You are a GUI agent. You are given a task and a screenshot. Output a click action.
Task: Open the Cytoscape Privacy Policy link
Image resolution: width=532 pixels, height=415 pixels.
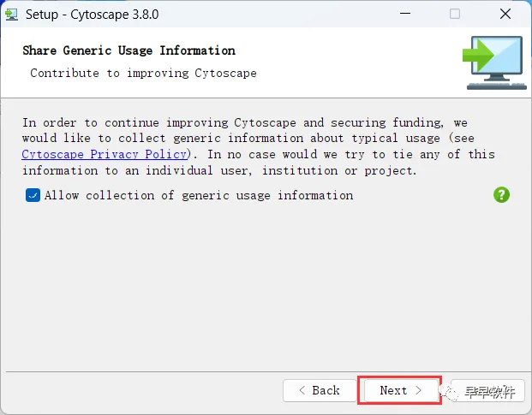click(x=105, y=154)
